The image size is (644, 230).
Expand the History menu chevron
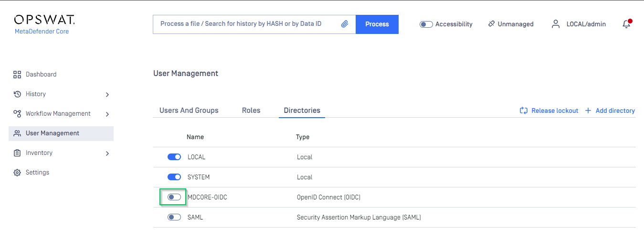[107, 95]
